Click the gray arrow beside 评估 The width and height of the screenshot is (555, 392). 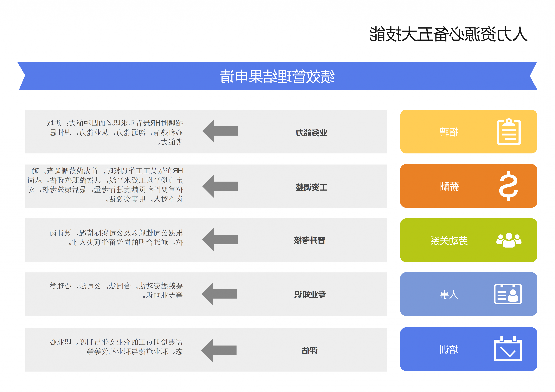(x=219, y=350)
